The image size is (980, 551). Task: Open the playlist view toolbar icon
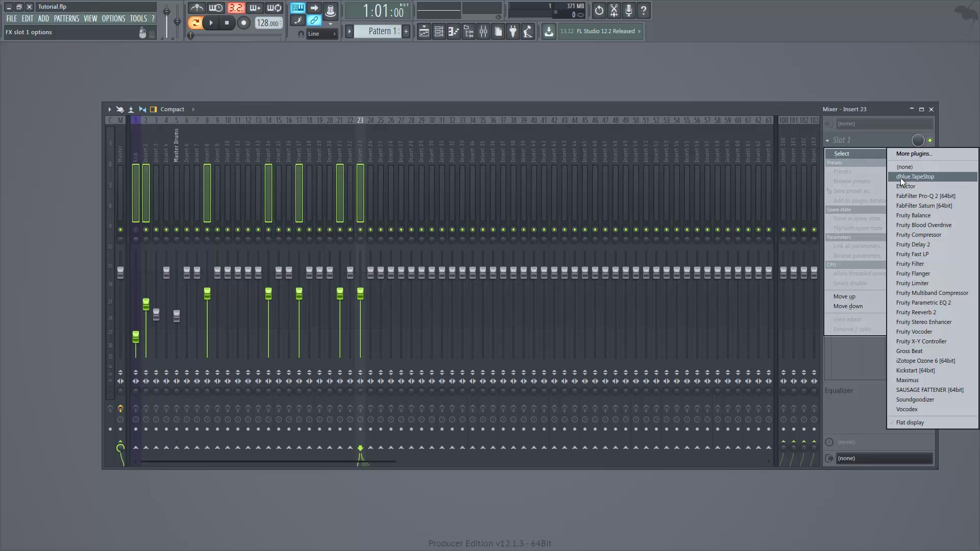[x=424, y=32]
